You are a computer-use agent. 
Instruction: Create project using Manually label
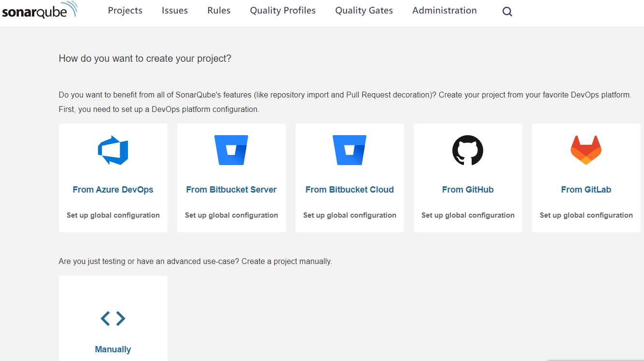113,349
